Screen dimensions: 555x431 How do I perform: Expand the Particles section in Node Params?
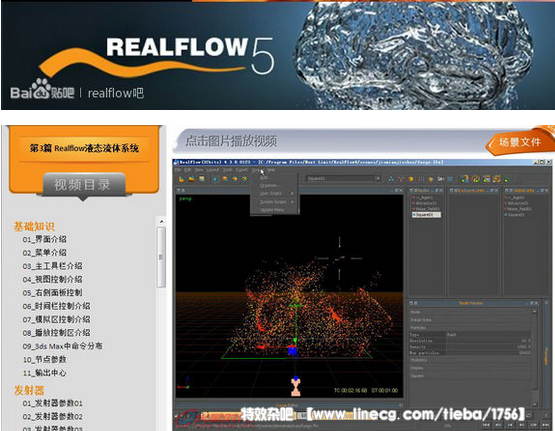click(x=470, y=328)
